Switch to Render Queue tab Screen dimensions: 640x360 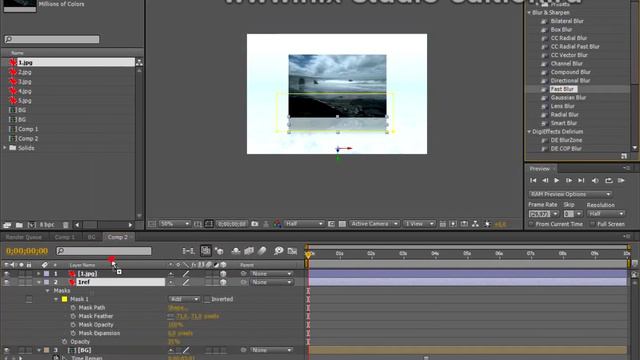click(x=24, y=237)
